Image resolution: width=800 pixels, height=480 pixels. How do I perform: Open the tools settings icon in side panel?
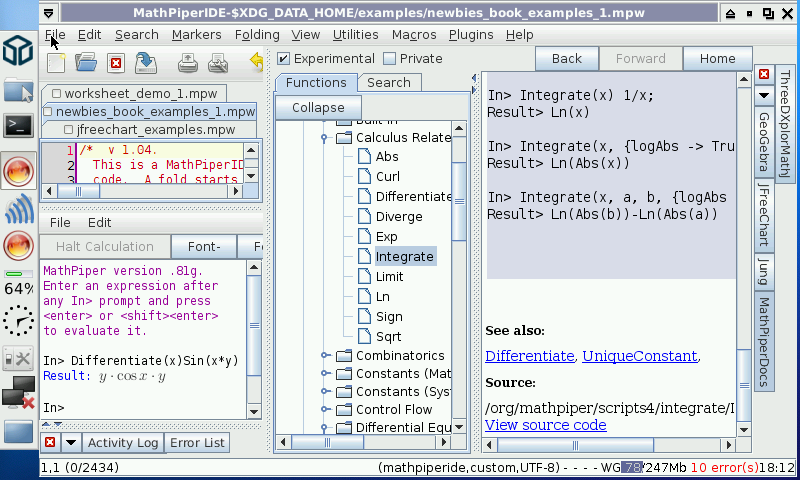[18, 358]
